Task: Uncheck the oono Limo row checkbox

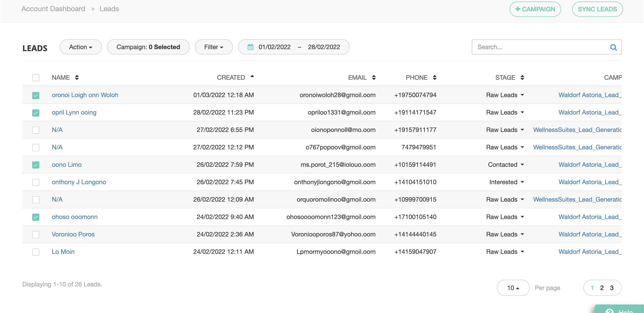Action: pos(36,165)
